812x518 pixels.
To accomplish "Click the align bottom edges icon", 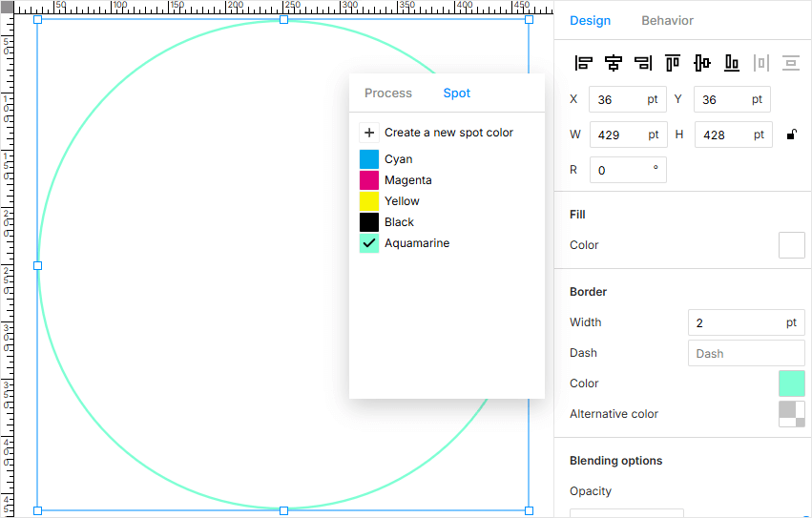I will click(732, 63).
